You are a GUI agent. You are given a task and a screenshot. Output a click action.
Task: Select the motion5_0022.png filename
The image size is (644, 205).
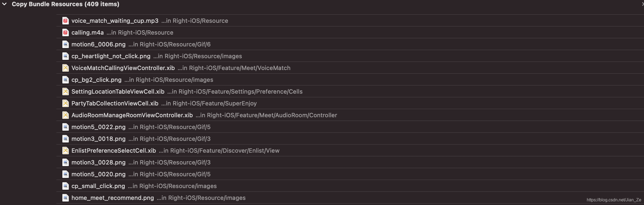[99, 127]
